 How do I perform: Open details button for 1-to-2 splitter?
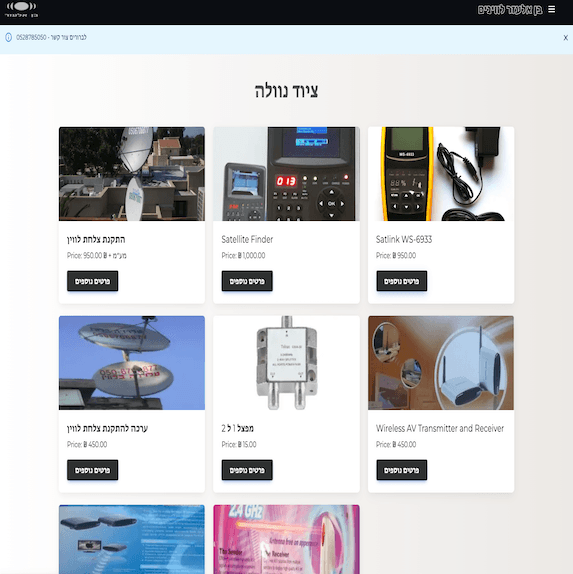click(247, 470)
